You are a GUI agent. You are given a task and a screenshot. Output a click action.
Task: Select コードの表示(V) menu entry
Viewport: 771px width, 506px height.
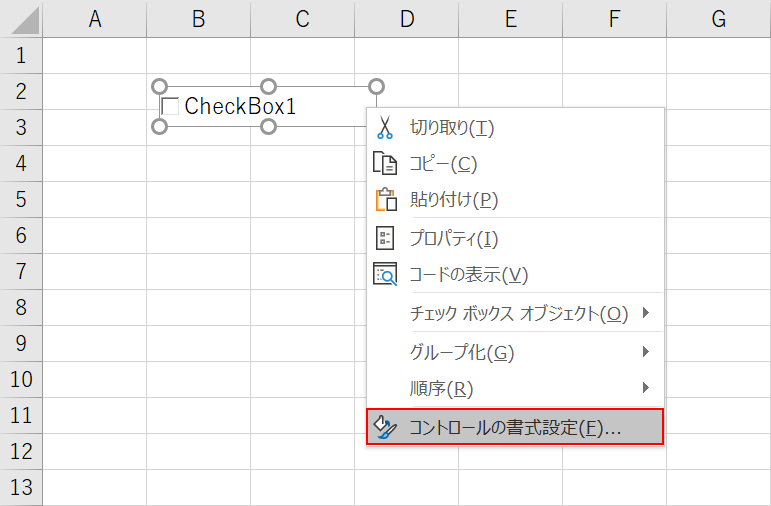[x=515, y=274]
